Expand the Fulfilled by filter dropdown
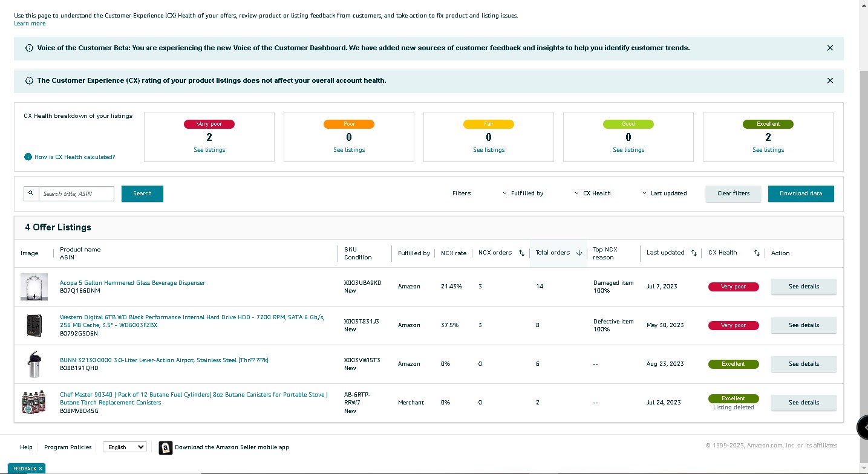Image resolution: width=868 pixels, height=474 pixels. (522, 193)
